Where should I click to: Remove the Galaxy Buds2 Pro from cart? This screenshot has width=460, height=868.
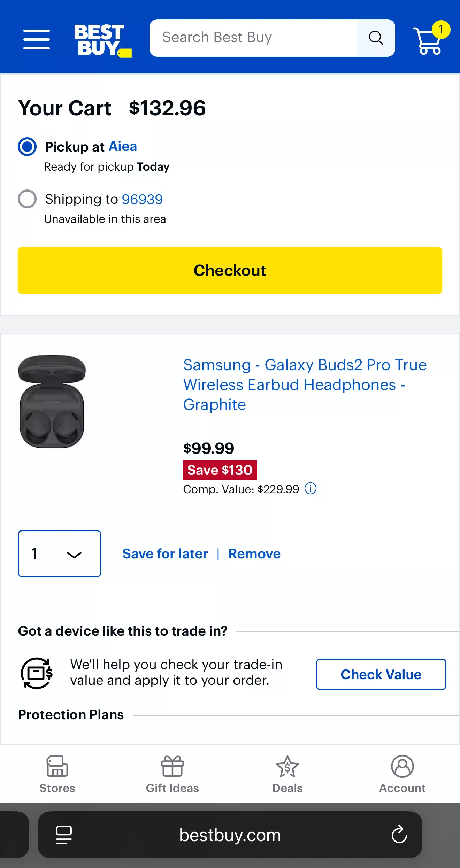(254, 554)
